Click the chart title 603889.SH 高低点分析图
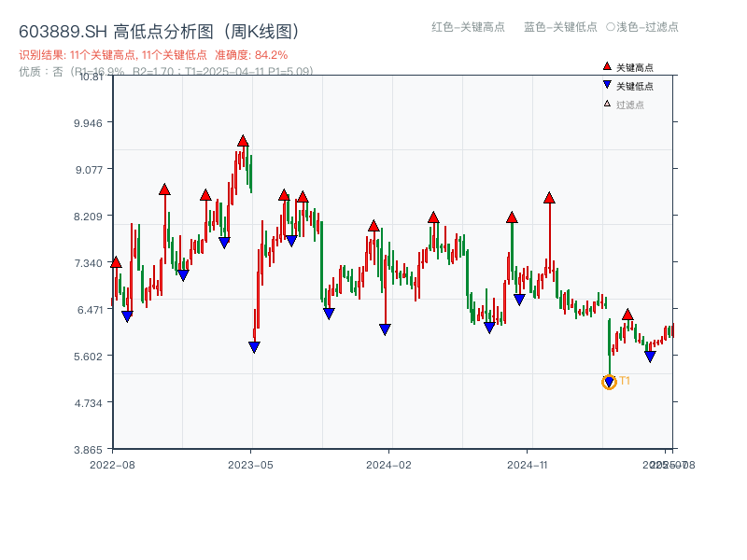This screenshot has width=747, height=560. (x=159, y=28)
